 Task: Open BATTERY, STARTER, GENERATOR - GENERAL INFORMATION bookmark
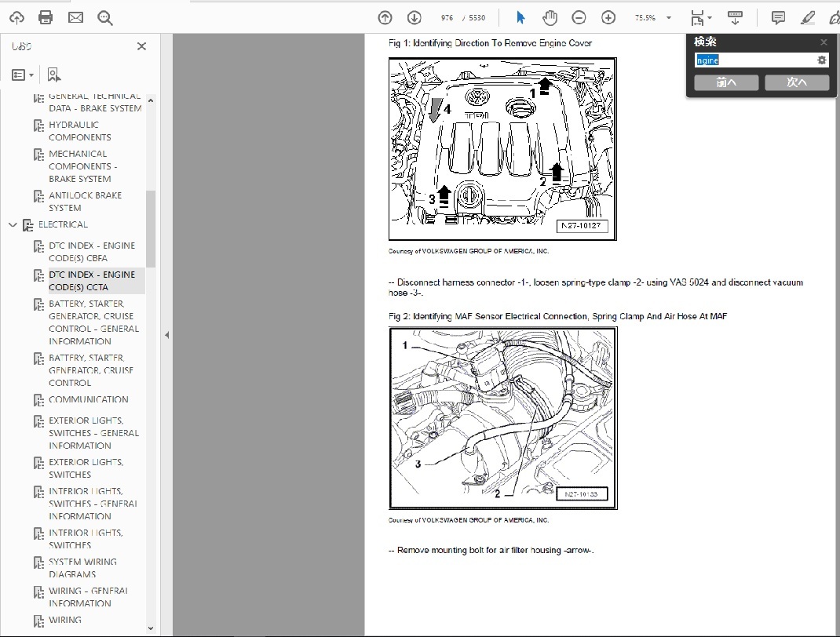point(93,322)
